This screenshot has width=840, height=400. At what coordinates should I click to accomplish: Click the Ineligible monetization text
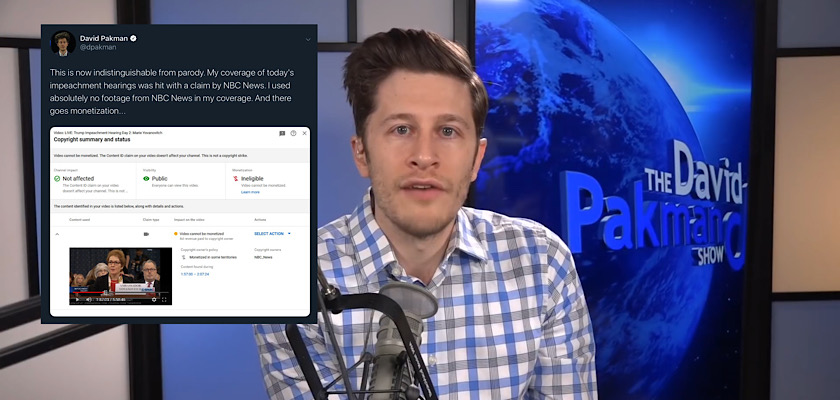click(252, 178)
